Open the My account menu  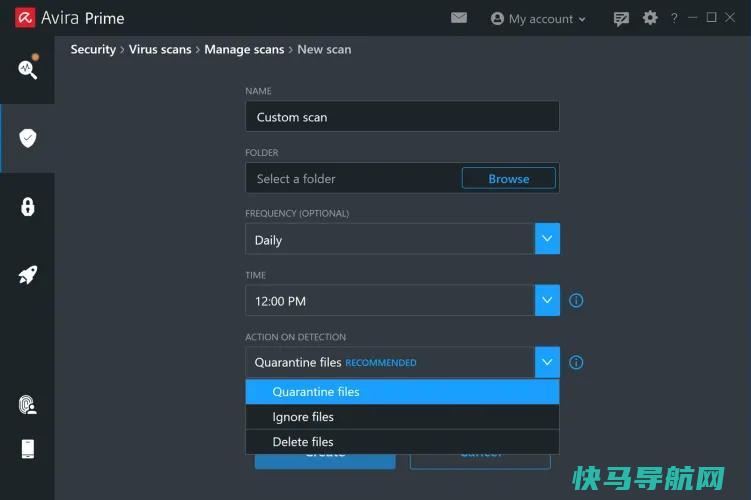click(x=538, y=19)
